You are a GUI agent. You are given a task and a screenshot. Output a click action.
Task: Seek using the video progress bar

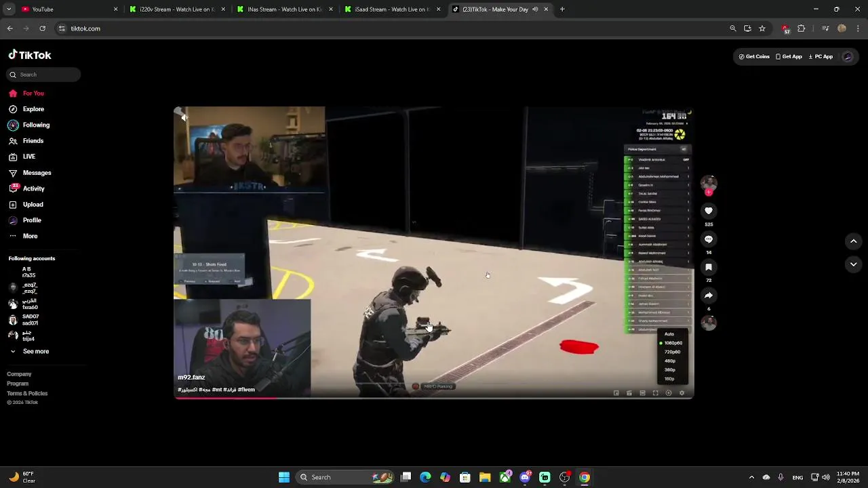(434, 398)
